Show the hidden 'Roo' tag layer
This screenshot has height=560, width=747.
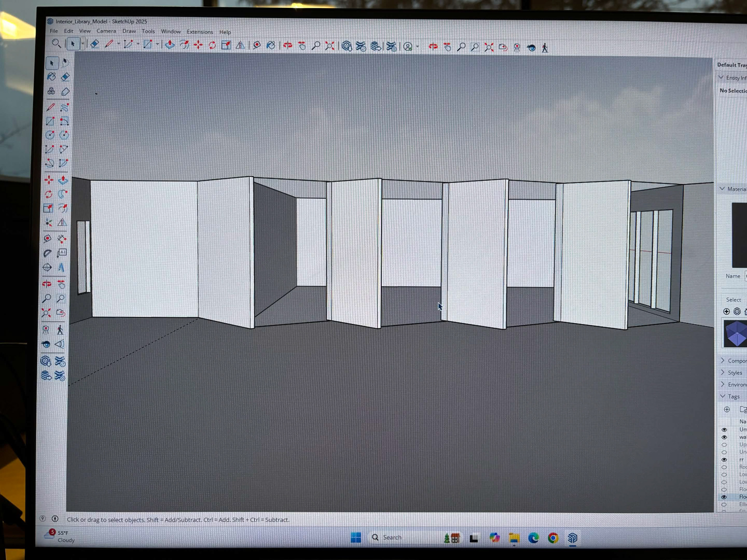724,467
